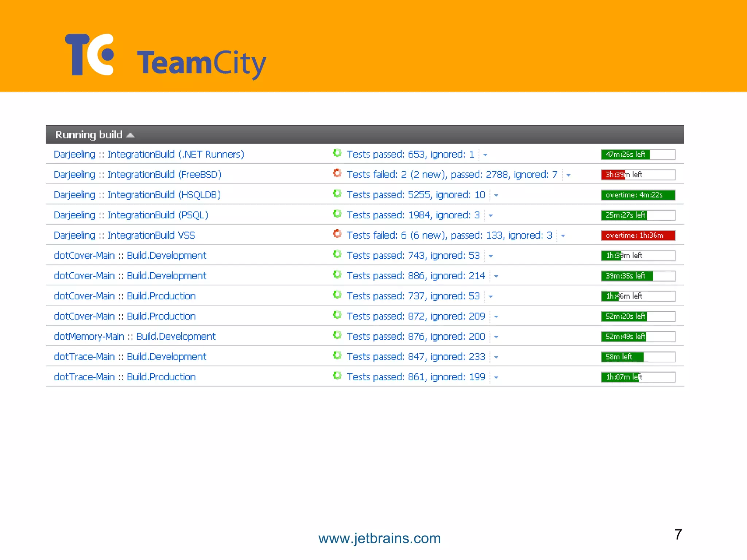Open Darjeeling :: IntegrationBuild (.NET Runners) link
747x560 pixels.
point(149,155)
